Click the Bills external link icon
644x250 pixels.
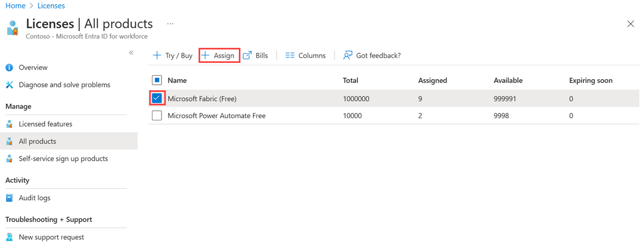(x=247, y=55)
